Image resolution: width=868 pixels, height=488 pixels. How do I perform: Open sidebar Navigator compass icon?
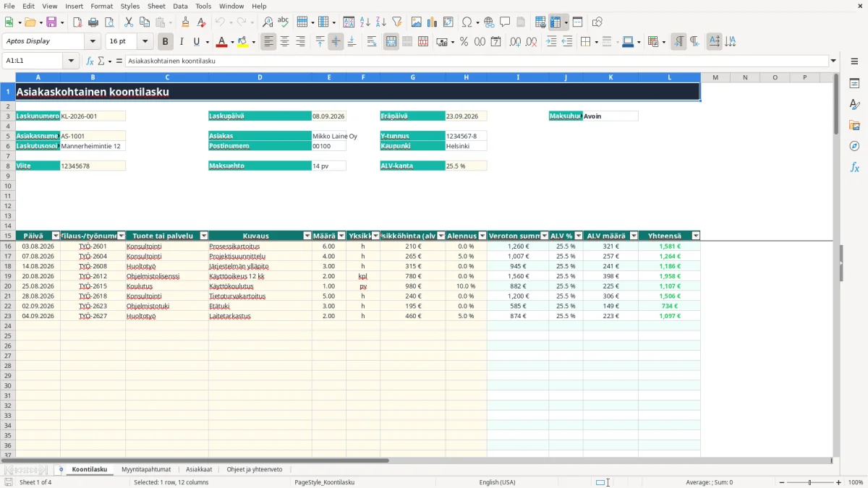tap(854, 146)
